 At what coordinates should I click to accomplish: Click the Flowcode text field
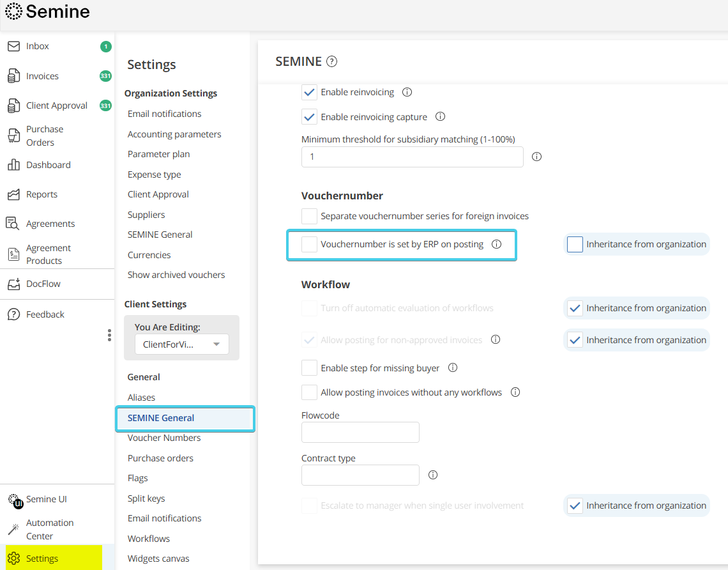[x=360, y=433]
